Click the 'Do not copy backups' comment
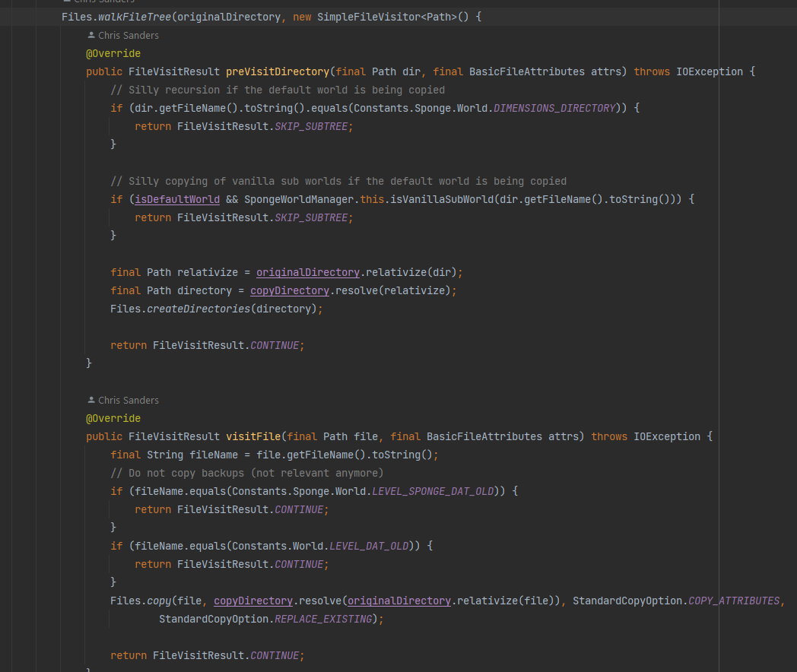The image size is (797, 672). (247, 473)
